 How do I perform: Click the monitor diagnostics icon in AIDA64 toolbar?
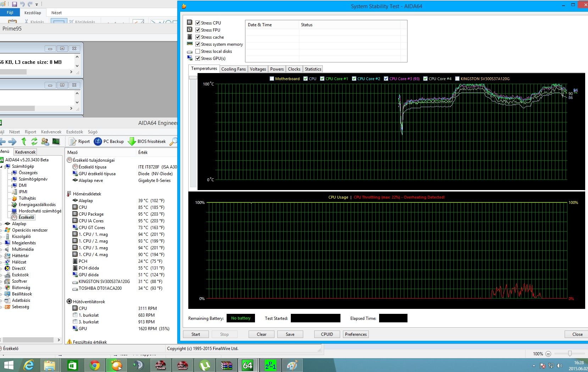(x=56, y=141)
